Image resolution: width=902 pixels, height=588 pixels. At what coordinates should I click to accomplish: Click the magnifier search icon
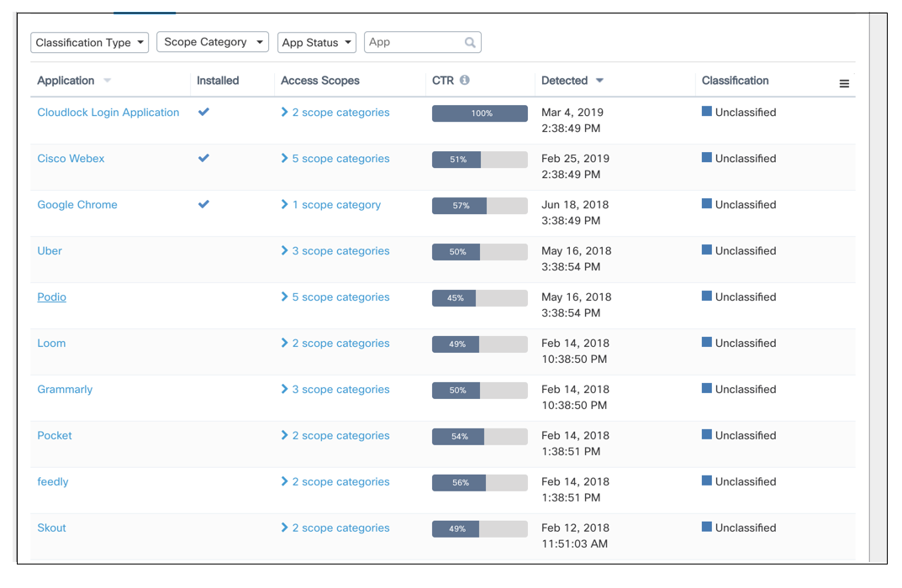click(x=470, y=43)
